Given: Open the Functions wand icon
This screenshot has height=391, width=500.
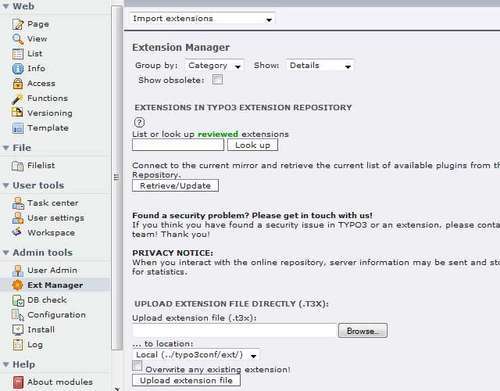Looking at the screenshot, I should 18,99.
